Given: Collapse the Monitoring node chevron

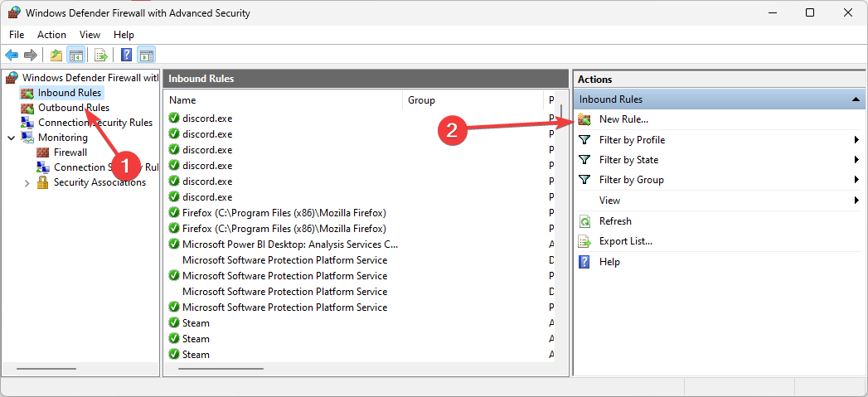Looking at the screenshot, I should (x=12, y=138).
